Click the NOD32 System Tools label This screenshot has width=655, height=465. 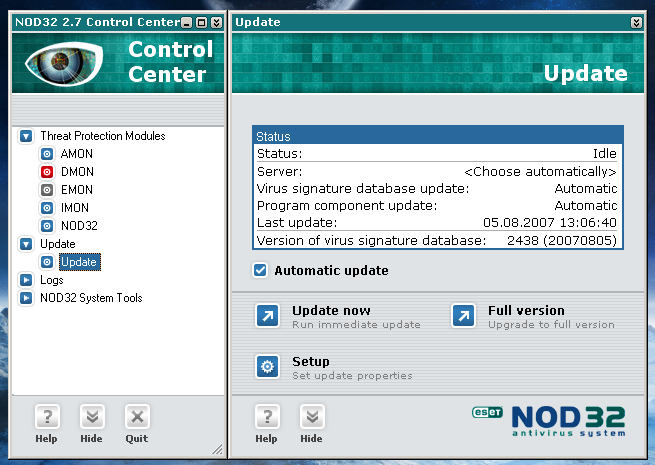click(91, 298)
